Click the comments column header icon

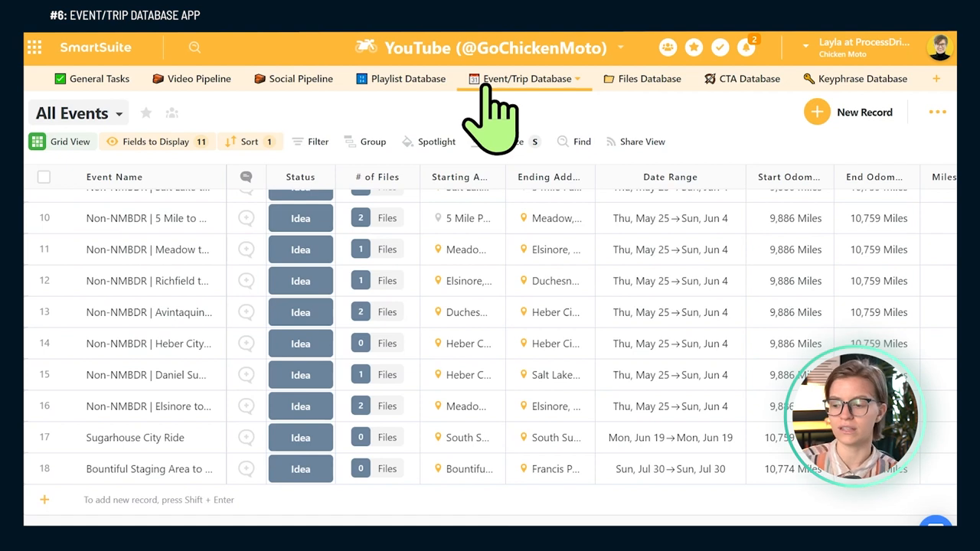pos(246,177)
